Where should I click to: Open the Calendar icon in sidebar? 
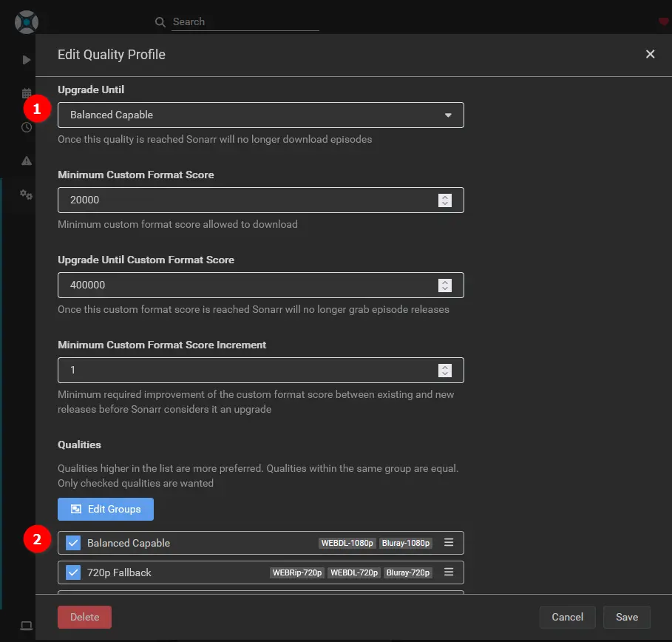(x=27, y=93)
